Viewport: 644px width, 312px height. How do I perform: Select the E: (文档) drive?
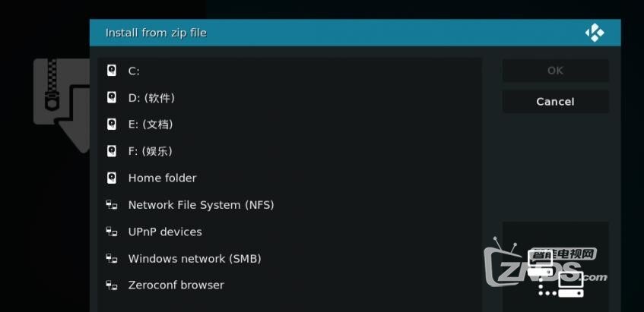290,124
